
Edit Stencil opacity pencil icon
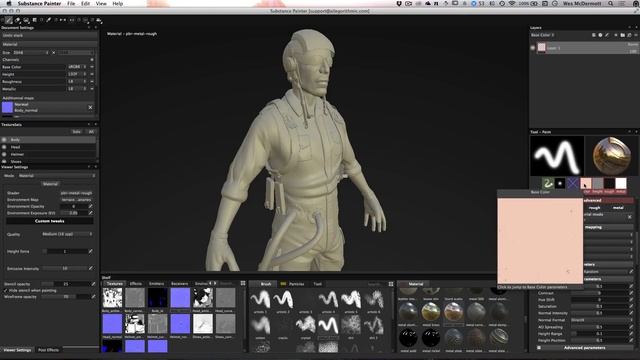click(93, 284)
